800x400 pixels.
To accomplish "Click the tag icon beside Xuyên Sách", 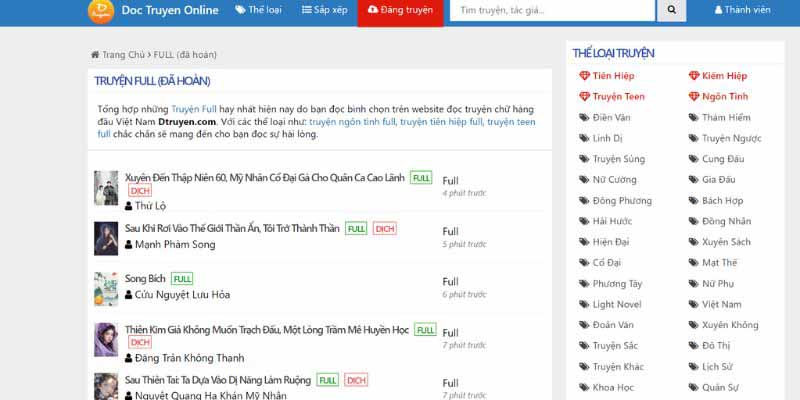I will click(x=693, y=242).
